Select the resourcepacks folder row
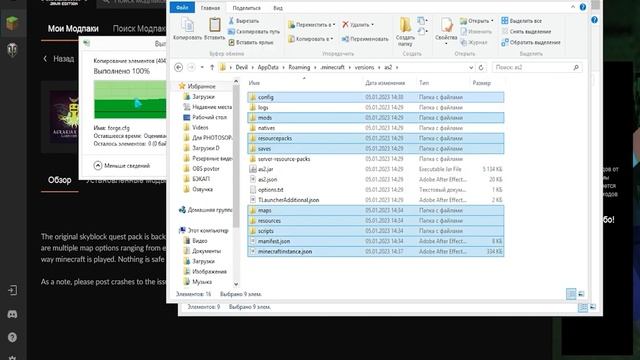 [x=376, y=138]
